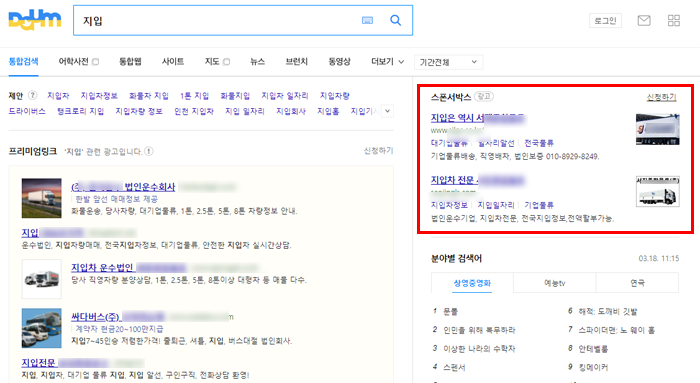Click suggested keyword 지입 일자리
The height and width of the screenshot is (383, 700).
click(x=245, y=111)
